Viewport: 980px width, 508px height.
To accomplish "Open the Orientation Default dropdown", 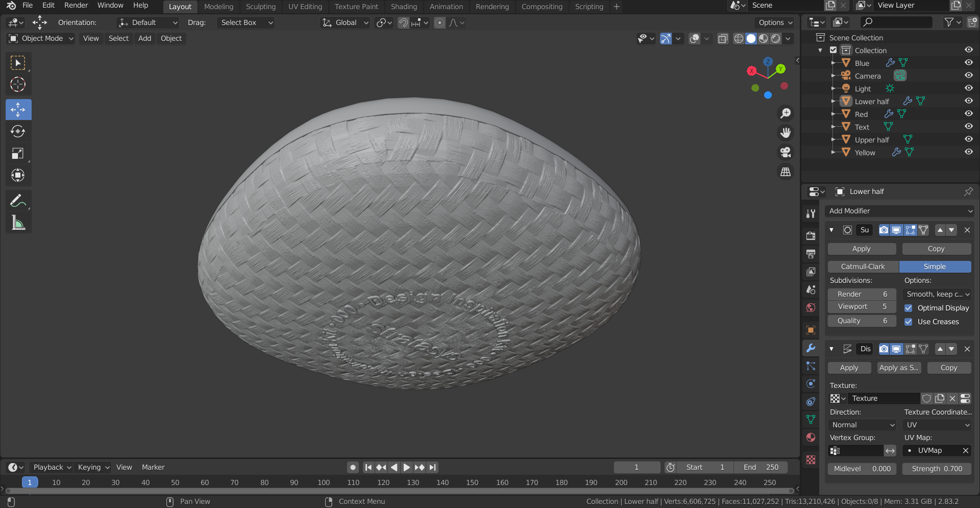I will [x=148, y=23].
